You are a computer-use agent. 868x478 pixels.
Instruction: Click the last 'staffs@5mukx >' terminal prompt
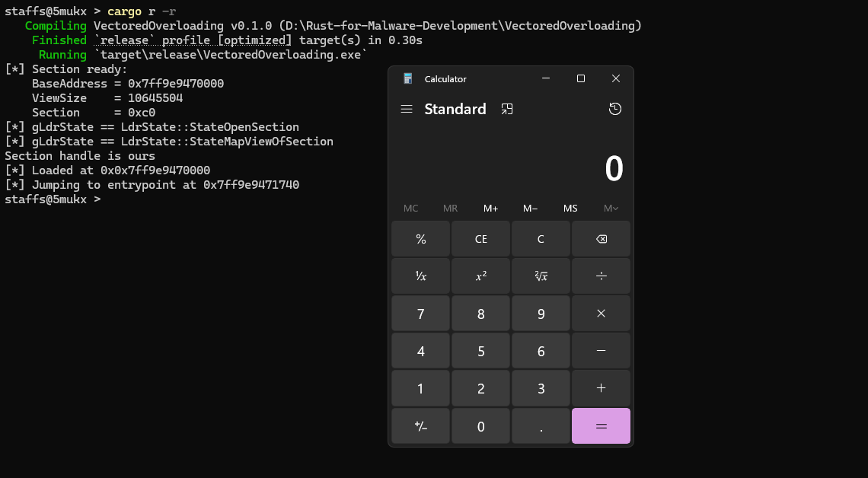(x=53, y=199)
